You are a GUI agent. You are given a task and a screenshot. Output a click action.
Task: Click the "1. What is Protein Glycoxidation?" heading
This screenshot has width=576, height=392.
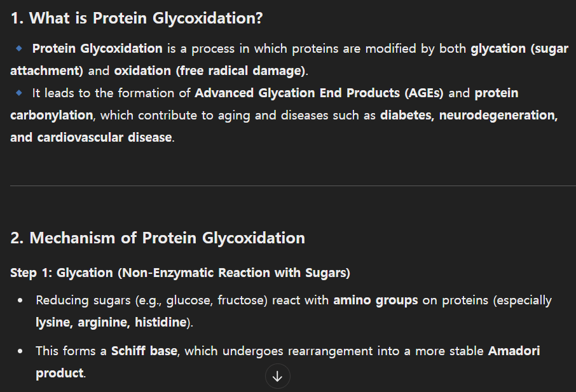(x=137, y=18)
